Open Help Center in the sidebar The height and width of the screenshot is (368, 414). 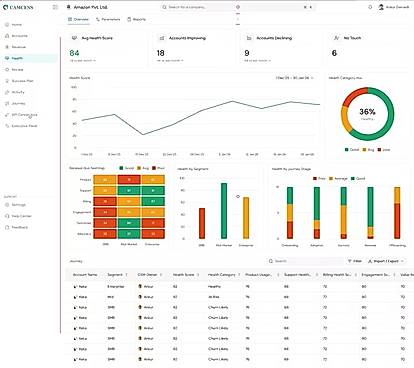pos(21,216)
